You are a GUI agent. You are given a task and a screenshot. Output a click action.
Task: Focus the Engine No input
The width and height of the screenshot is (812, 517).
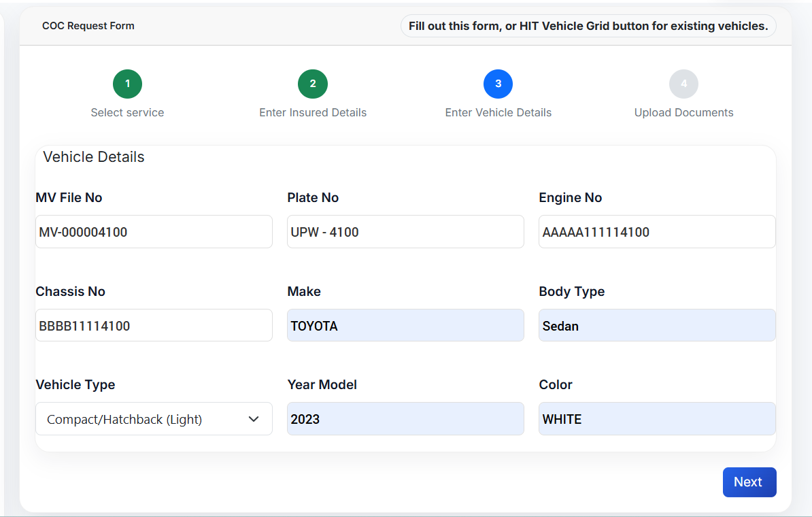click(657, 232)
